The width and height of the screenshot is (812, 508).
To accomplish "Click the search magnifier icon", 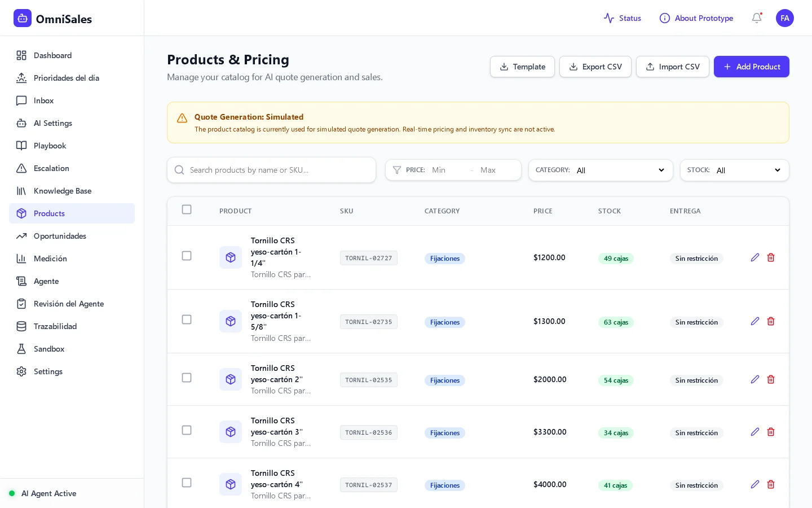I will tap(179, 170).
